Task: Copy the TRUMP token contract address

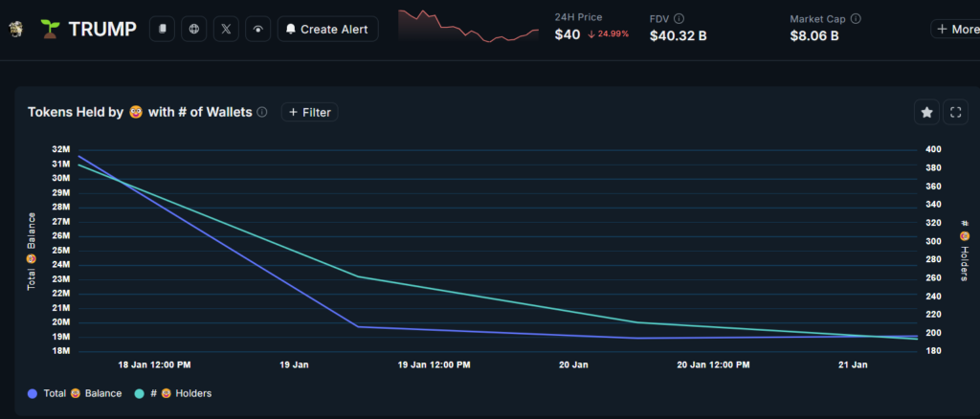Action: point(164,29)
